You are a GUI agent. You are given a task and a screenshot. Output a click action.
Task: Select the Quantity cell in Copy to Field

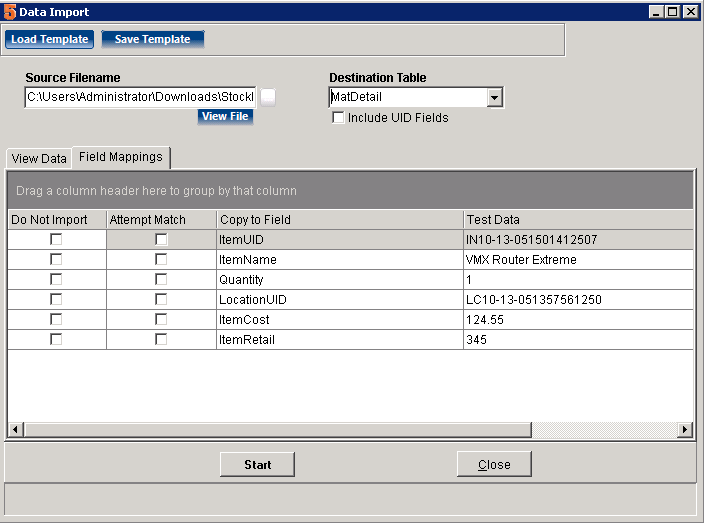tap(340, 280)
